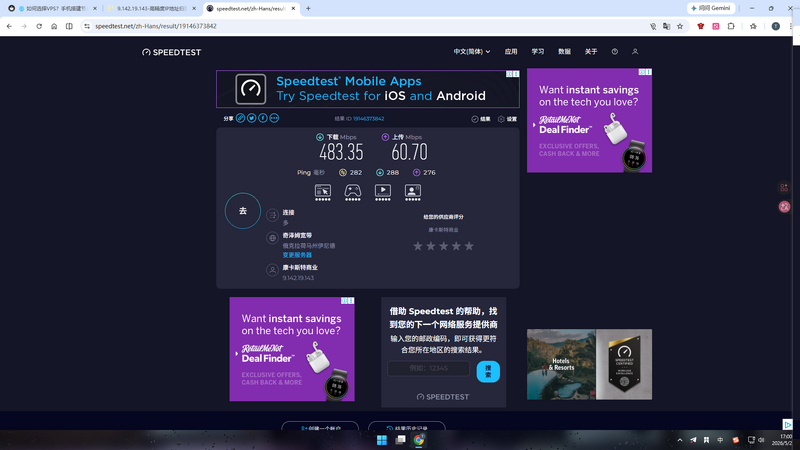Click the ISP user icon beside 康卡斯特商业
The image size is (800, 450).
tap(272, 270)
